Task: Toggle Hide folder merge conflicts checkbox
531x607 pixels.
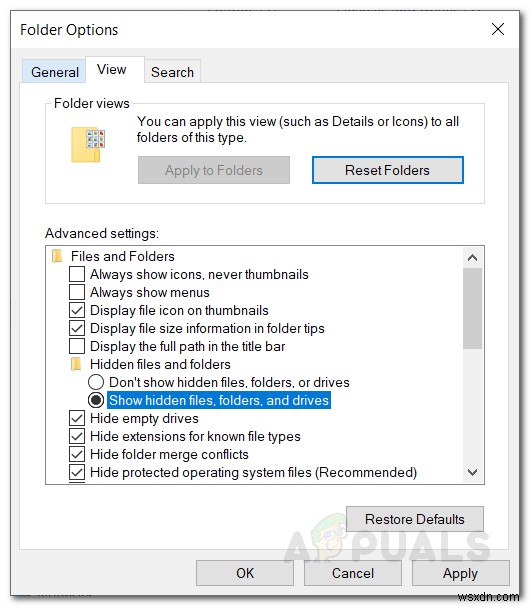Action: coord(77,454)
